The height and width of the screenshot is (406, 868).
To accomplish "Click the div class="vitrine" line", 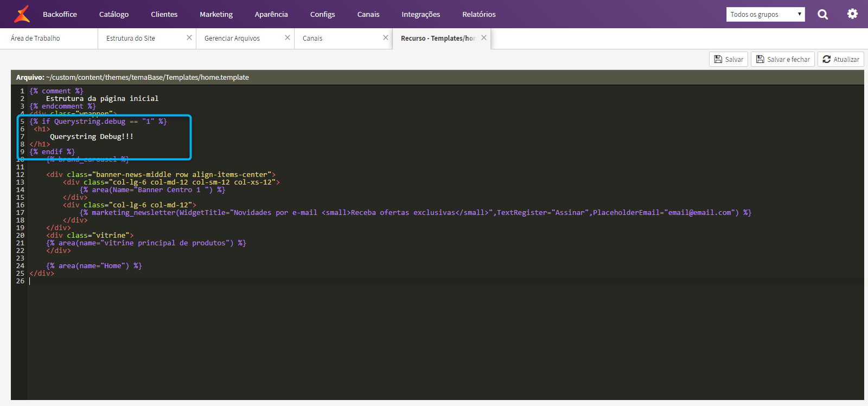I will (90, 236).
